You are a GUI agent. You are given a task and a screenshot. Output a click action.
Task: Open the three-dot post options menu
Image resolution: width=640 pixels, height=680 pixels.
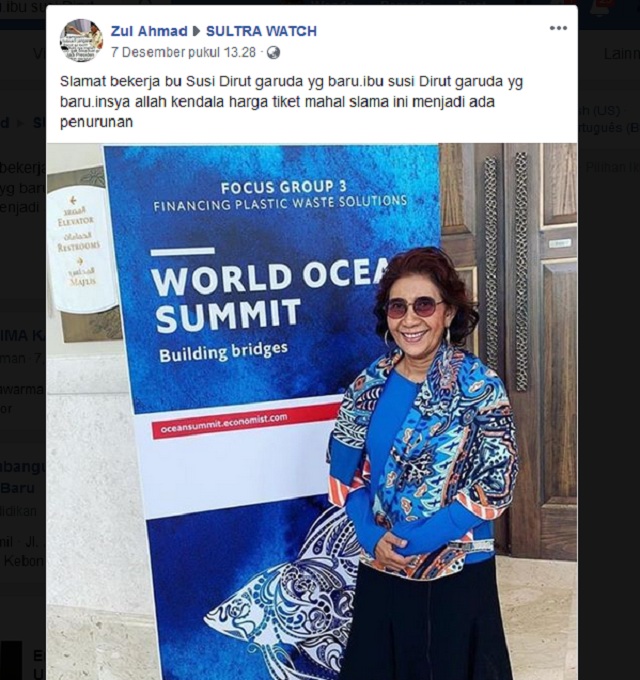point(558,28)
